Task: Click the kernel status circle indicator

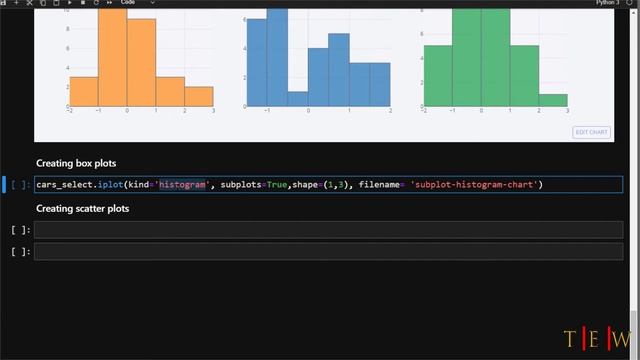Action: coord(629,2)
